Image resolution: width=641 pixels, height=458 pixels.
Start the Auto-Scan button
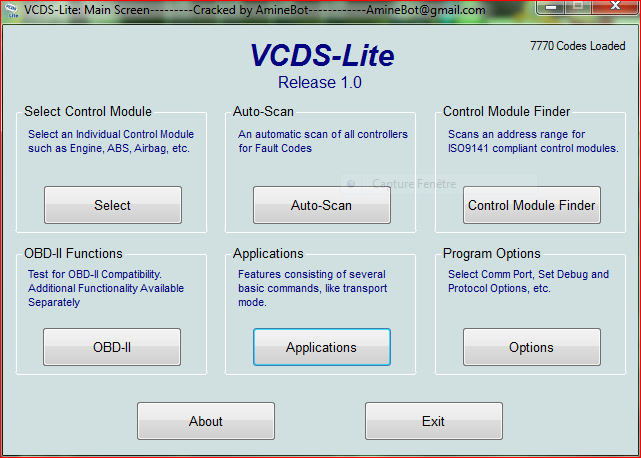click(322, 205)
